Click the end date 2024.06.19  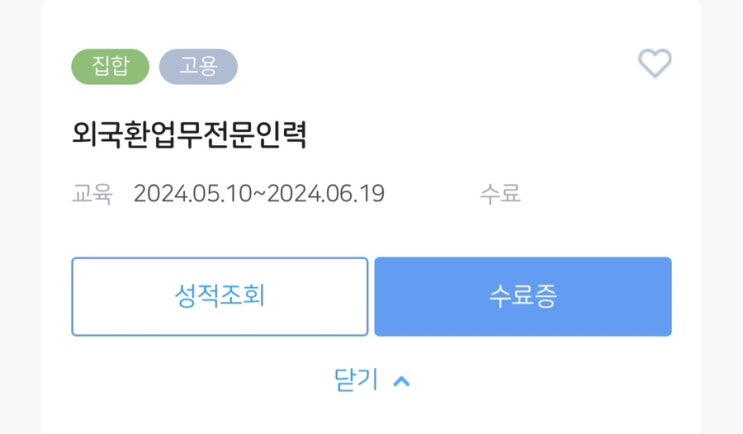tap(326, 193)
